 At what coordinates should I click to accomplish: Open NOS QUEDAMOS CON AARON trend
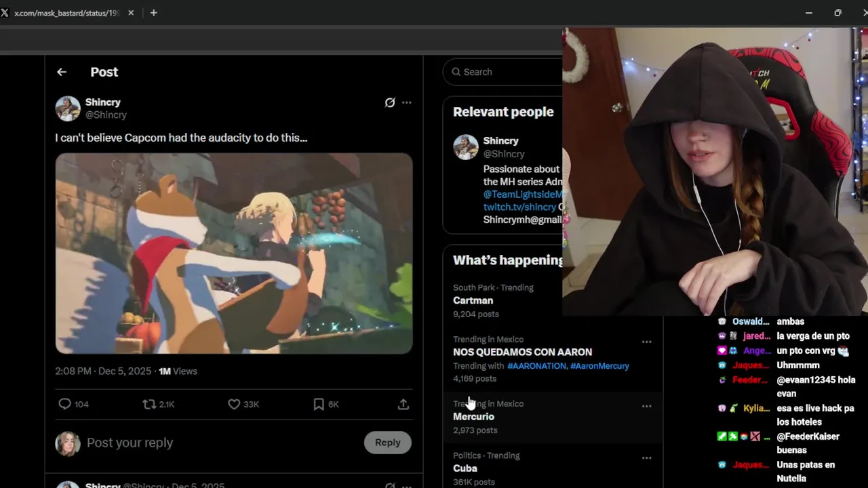click(x=522, y=352)
